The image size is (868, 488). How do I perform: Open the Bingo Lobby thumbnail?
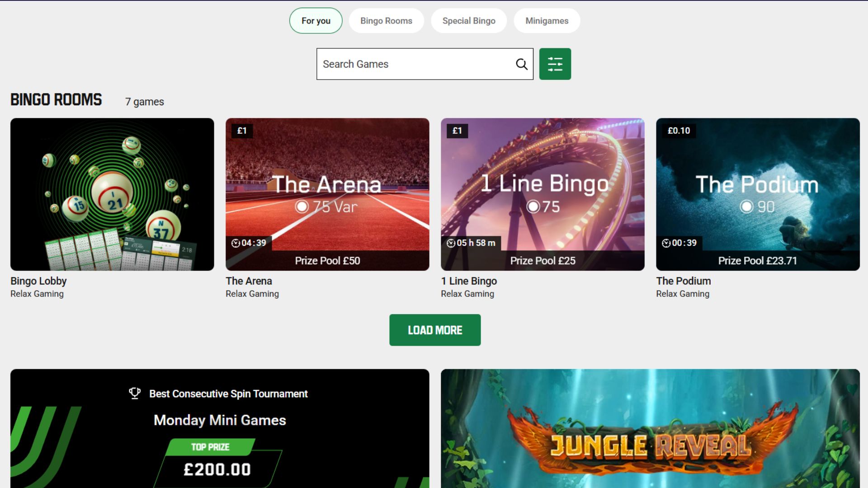pos(112,194)
